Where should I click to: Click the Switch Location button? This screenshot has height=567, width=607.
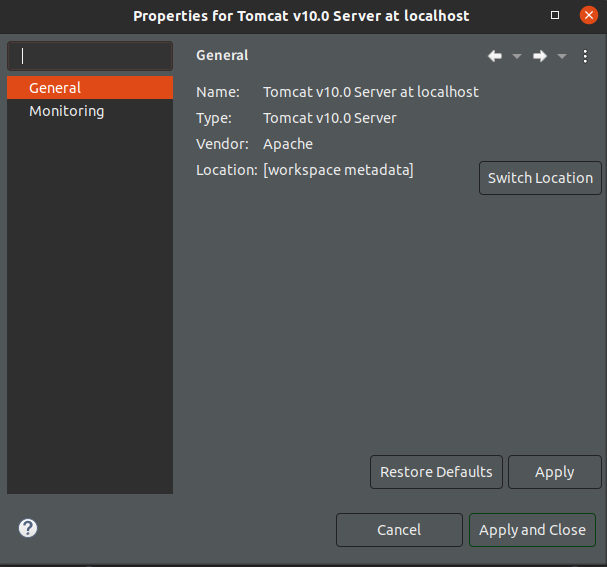[540, 178]
